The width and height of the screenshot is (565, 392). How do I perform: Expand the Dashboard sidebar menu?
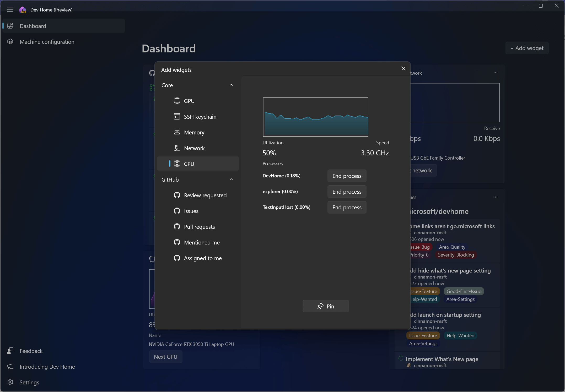(9, 9)
